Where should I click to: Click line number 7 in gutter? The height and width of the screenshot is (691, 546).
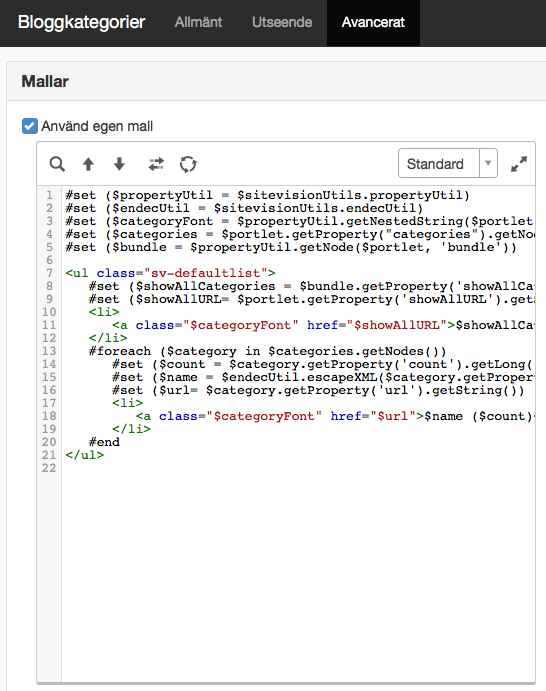pos(49,273)
